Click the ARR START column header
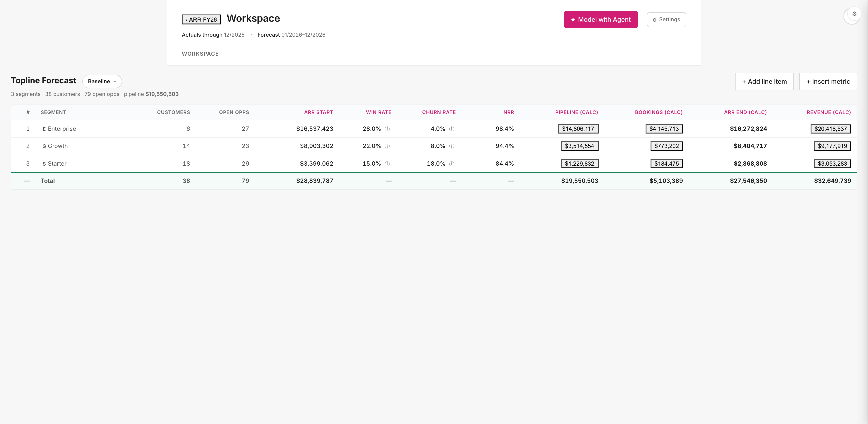This screenshot has width=868, height=424. (x=318, y=112)
